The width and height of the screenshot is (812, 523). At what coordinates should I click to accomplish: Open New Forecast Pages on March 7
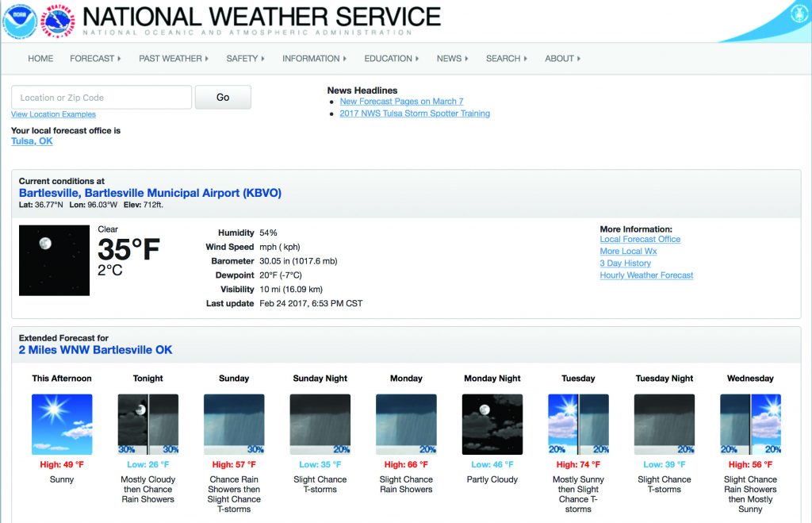pos(401,102)
